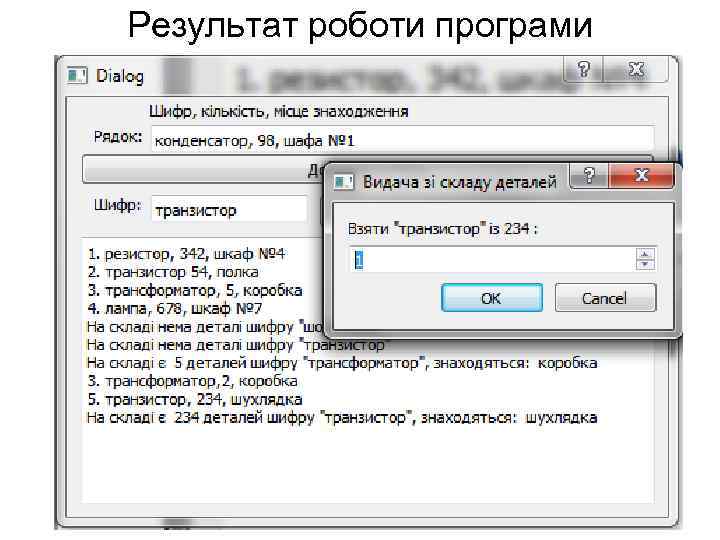Click the 'Dialog' window title text

click(120, 76)
